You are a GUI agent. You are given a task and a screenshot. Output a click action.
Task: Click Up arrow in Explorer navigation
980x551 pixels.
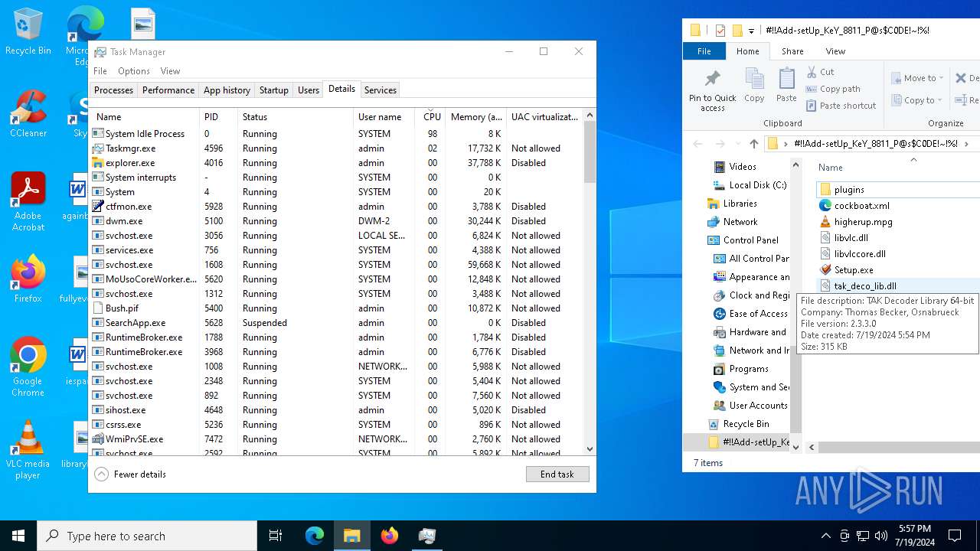(754, 144)
